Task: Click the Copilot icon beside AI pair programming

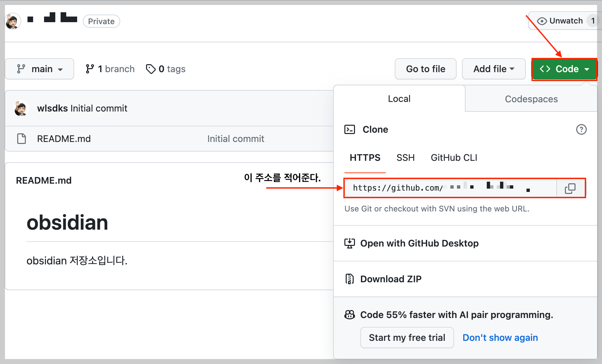Action: [x=350, y=315]
